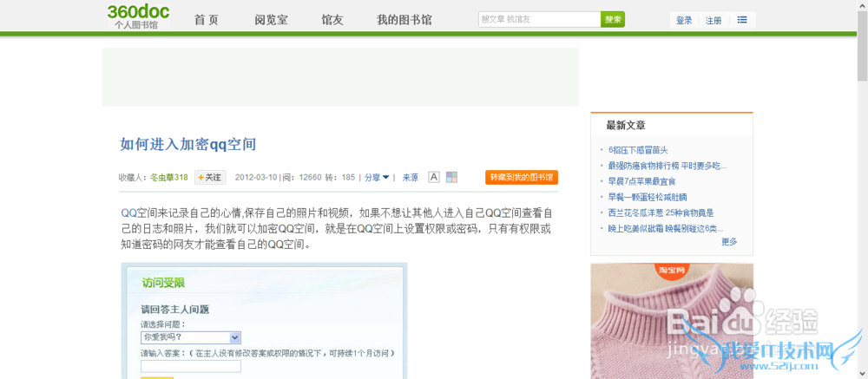868x379 pixels.
Task: Go to the 首页 home menu
Action: [x=206, y=20]
